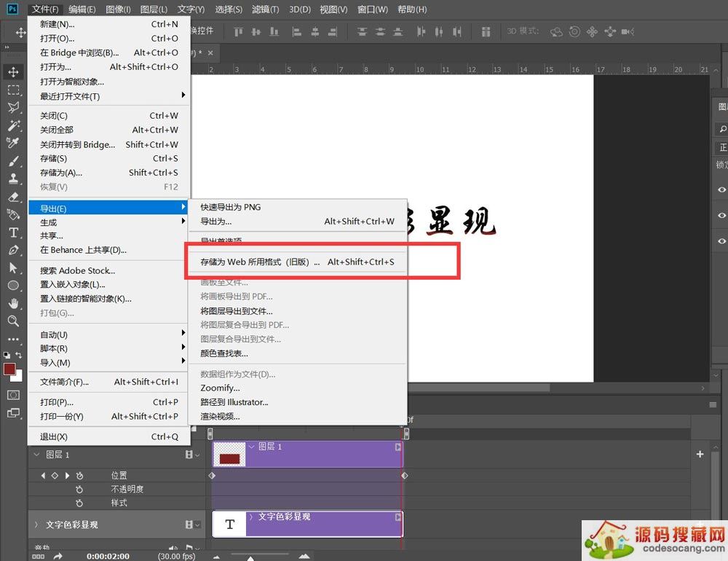Select the Move tool

coord(14,71)
